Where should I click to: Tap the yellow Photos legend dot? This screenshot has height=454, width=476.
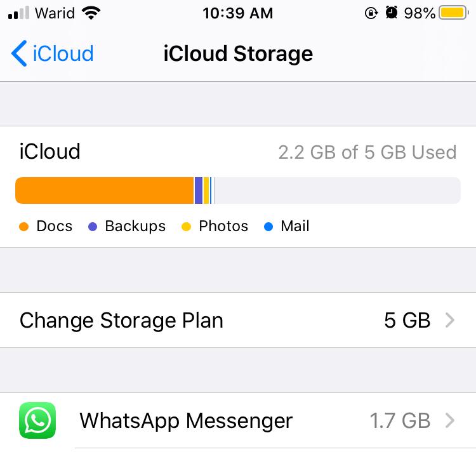coord(186,227)
